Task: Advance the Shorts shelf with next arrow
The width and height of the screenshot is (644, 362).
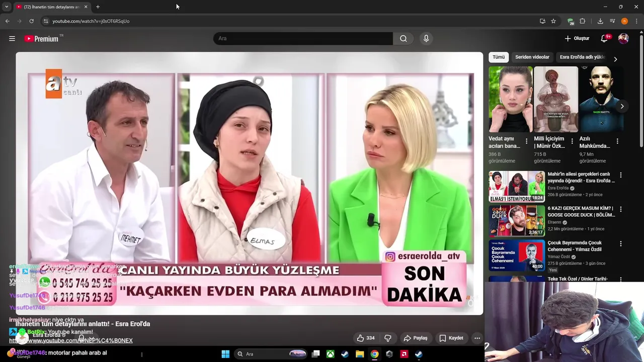Action: point(622,106)
